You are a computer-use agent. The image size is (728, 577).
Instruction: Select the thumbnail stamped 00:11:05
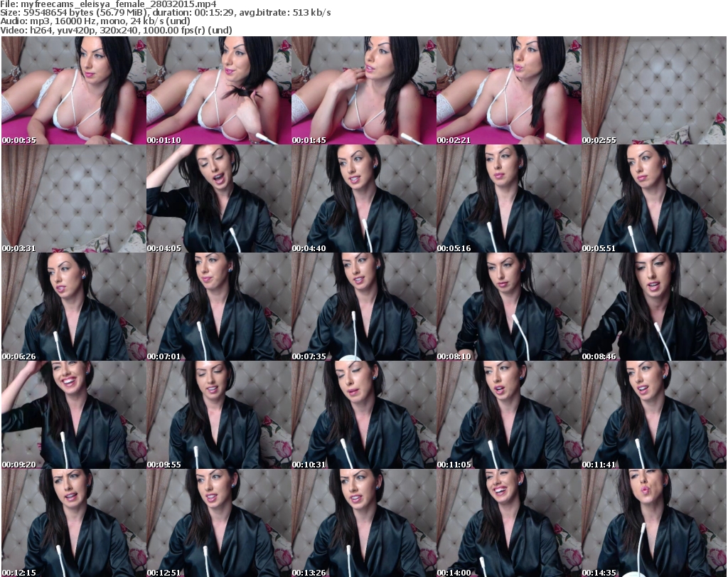tap(509, 415)
